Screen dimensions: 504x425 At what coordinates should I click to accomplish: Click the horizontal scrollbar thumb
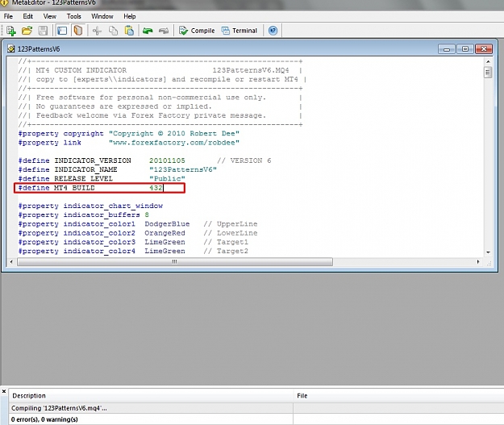coord(175,262)
